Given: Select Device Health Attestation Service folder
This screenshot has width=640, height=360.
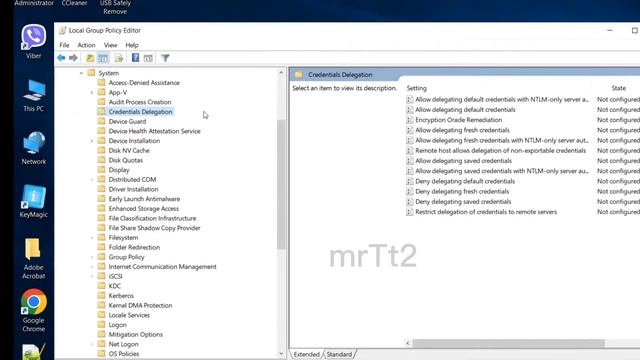Looking at the screenshot, I should click(154, 131).
